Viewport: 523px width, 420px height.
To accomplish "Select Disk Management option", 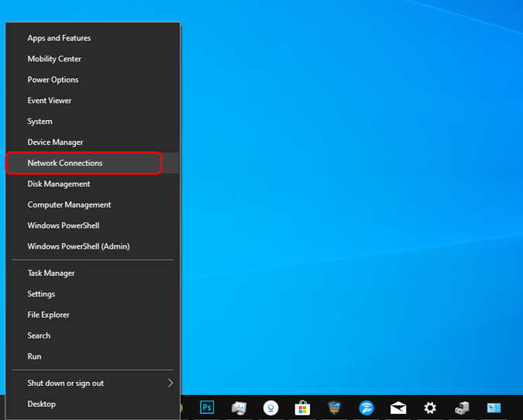I will (92, 184).
